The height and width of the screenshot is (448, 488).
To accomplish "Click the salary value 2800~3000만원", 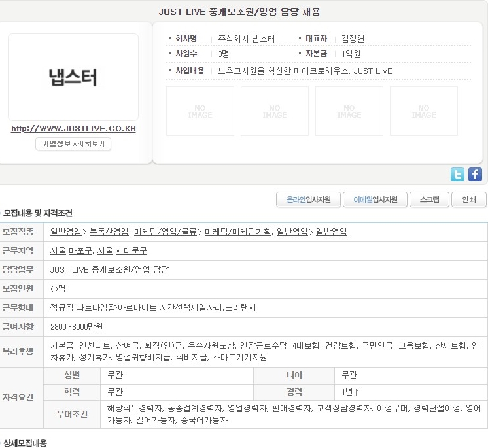I will 77,326.
